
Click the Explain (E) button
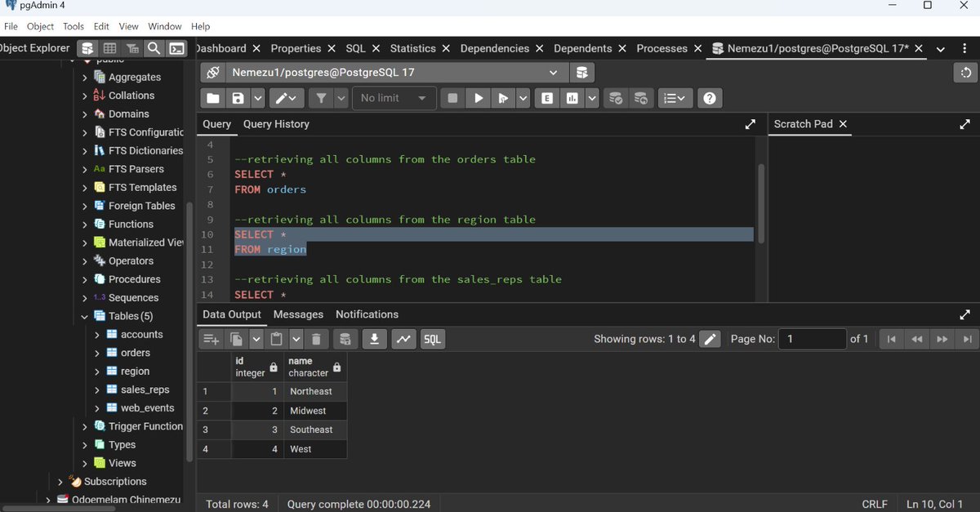point(547,98)
